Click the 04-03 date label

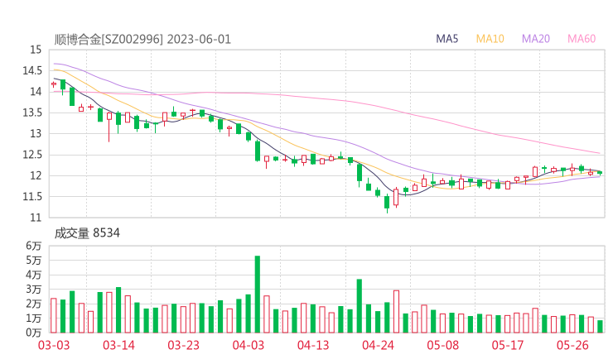click(x=249, y=345)
